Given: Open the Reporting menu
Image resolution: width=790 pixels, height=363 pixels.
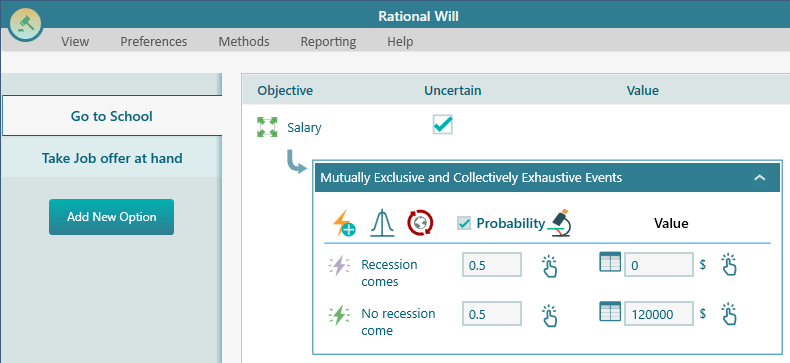Looking at the screenshot, I should tap(328, 41).
